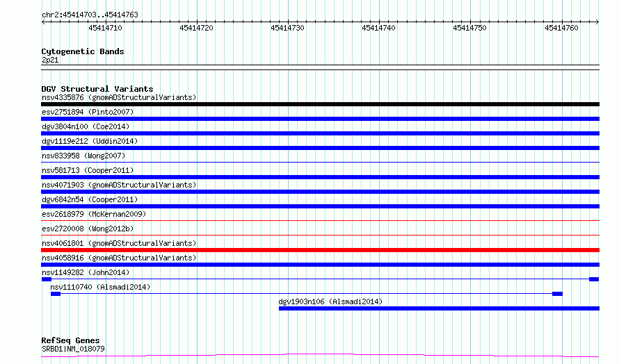Open variant nsv1149282 (John2014) label
The image size is (619, 364).
click(x=86, y=272)
